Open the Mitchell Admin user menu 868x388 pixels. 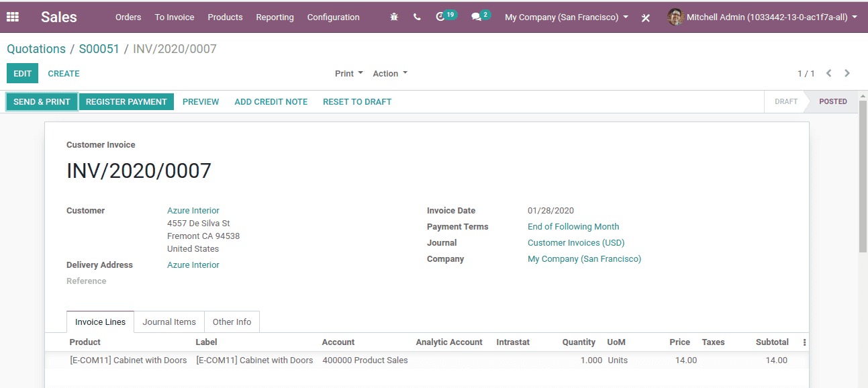tap(762, 17)
